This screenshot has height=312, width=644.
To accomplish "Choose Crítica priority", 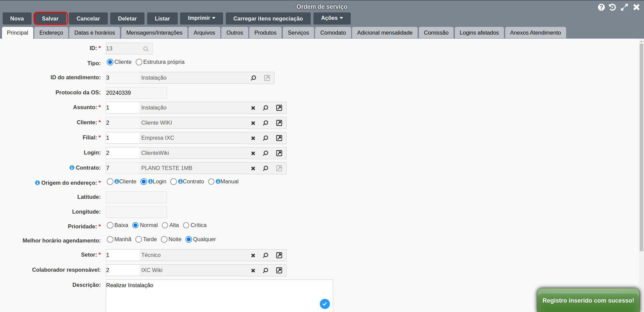I will pyautogui.click(x=186, y=225).
